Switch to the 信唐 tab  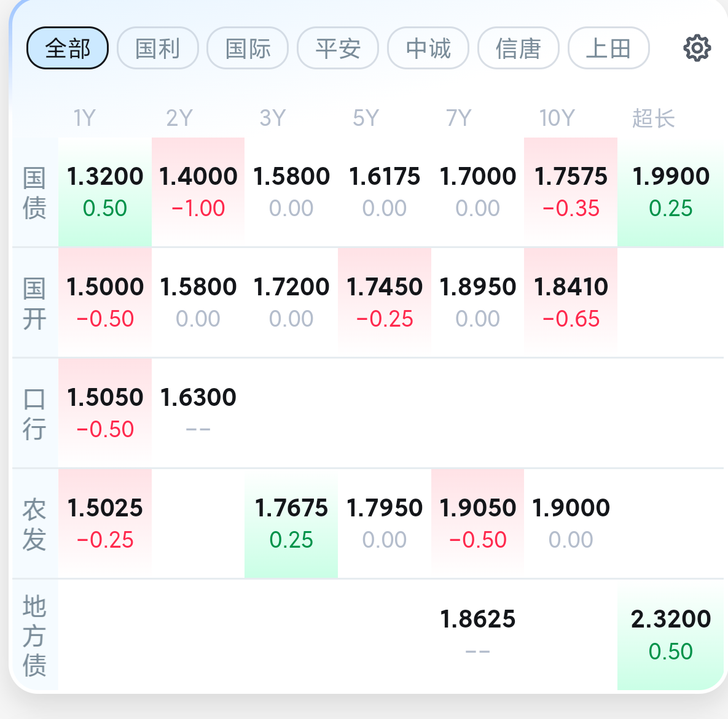[x=519, y=48]
